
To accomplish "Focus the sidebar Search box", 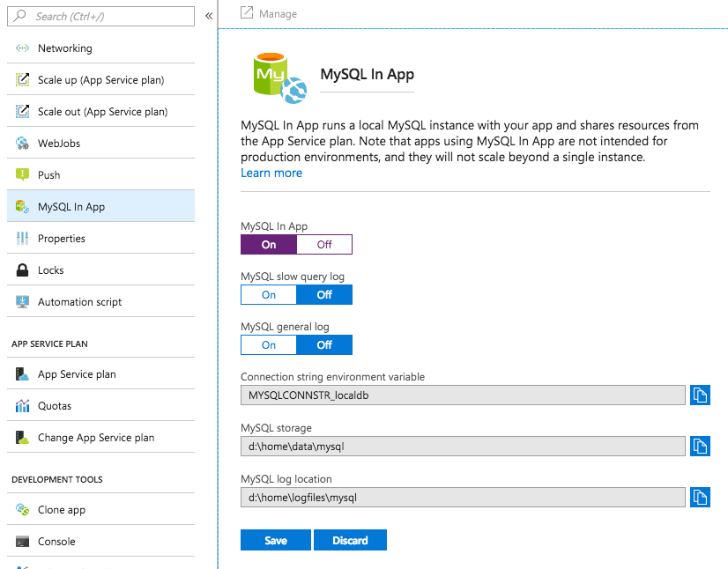I will click(100, 16).
